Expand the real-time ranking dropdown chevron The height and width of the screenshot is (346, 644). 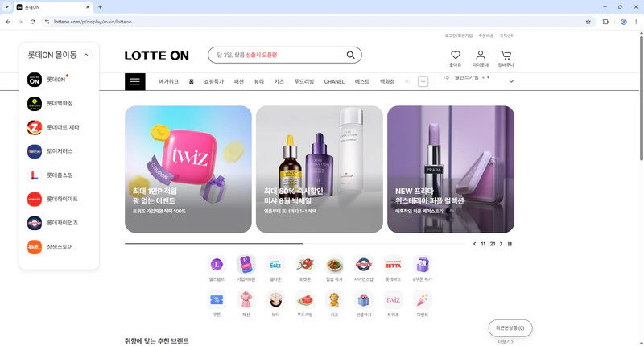click(511, 81)
